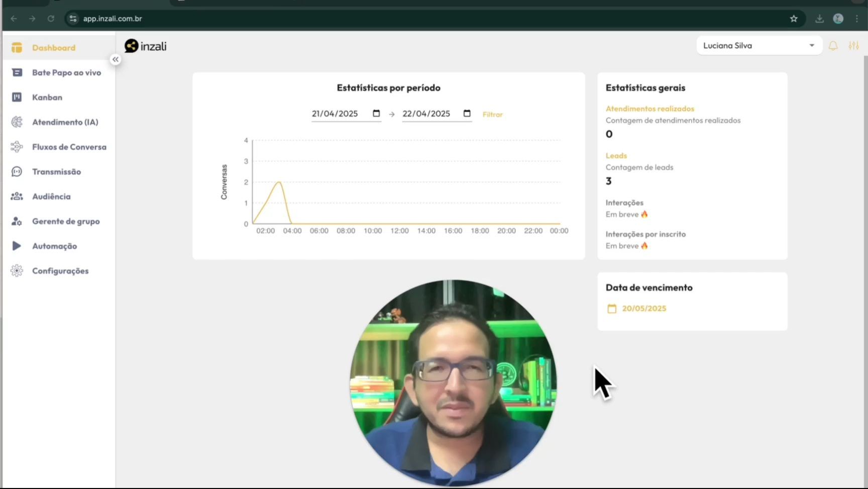Open Gerente de grupo menu item
Viewport: 868px width, 489px height.
58,221
